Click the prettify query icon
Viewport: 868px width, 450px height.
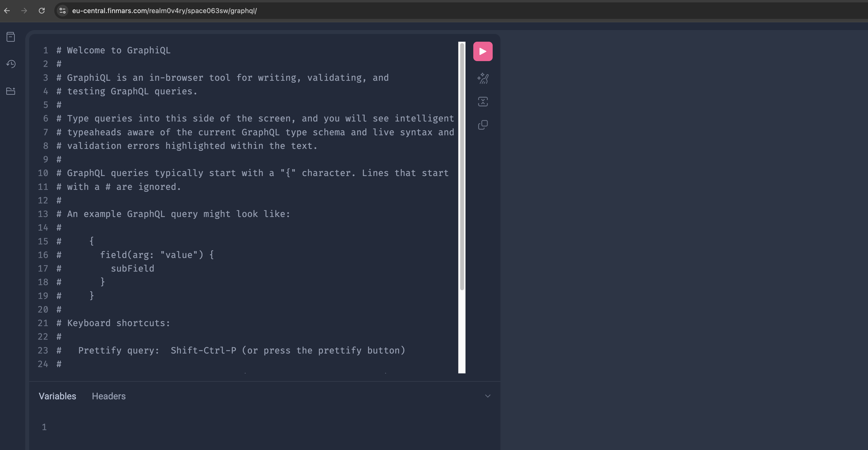482,78
